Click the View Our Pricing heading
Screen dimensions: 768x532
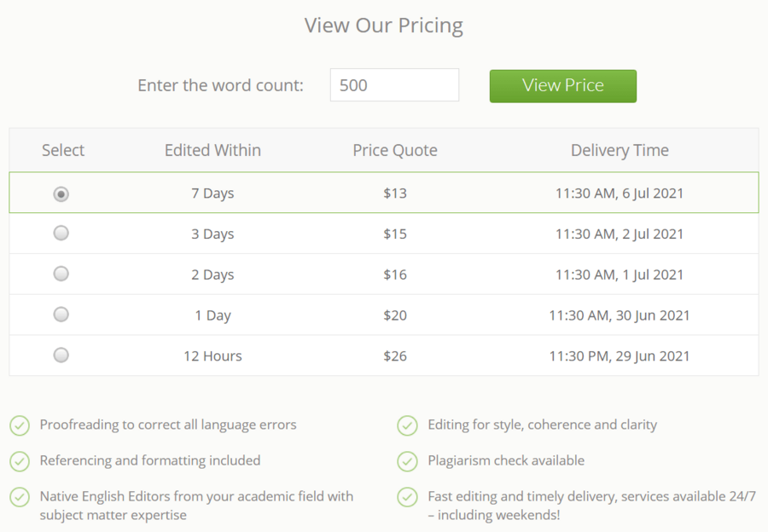tap(384, 26)
